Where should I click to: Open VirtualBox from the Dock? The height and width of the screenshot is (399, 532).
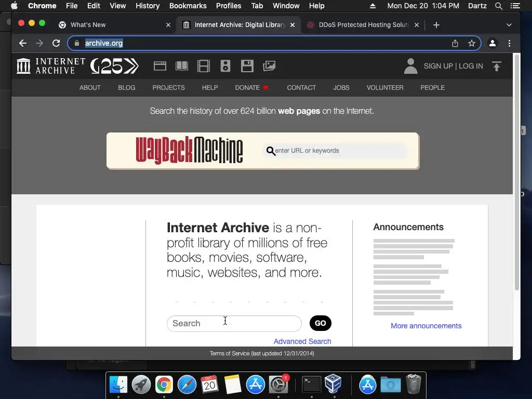click(333, 384)
